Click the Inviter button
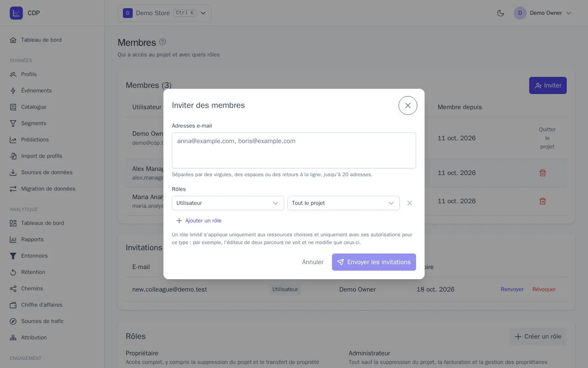Screen dimensions: 588x368 tap(548, 85)
